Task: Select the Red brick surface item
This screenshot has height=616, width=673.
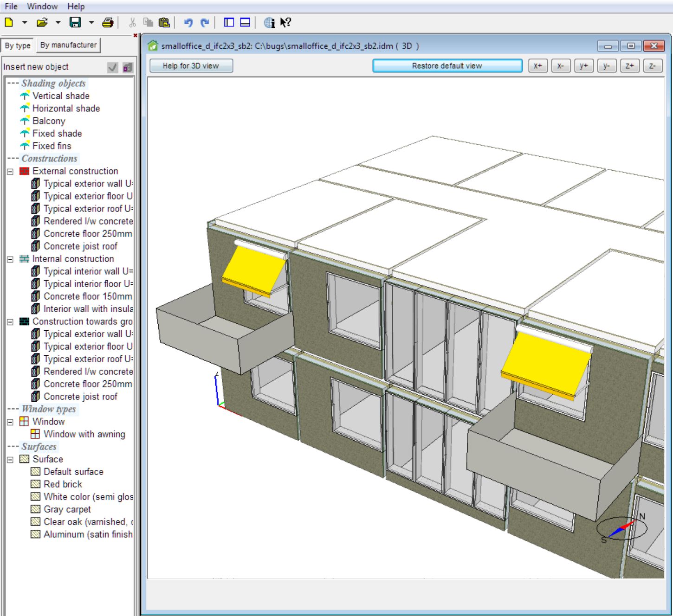Action: click(63, 484)
